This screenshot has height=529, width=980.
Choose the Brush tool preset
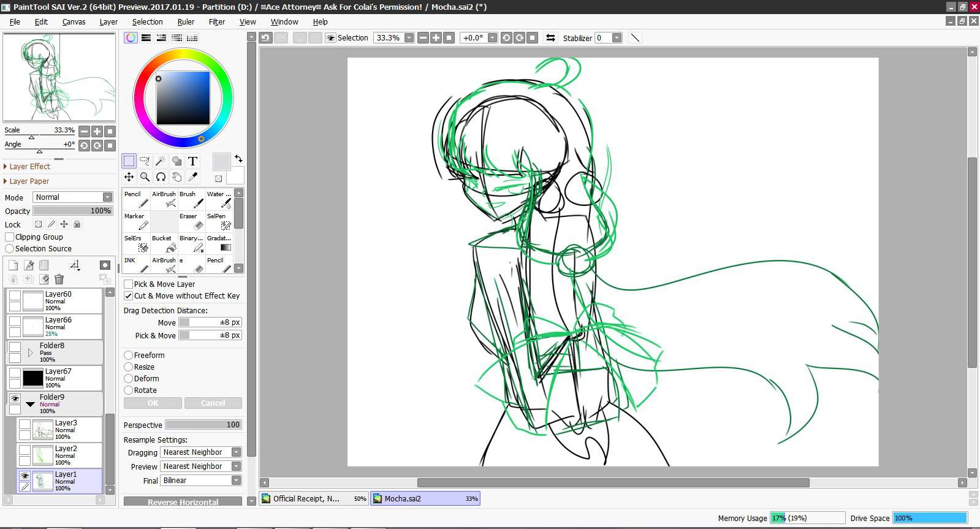tap(191, 199)
